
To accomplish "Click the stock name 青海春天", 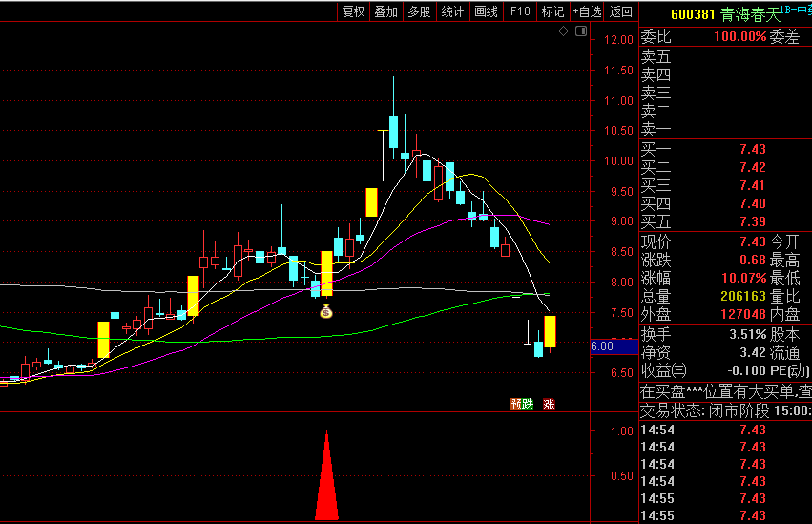I will (x=750, y=14).
